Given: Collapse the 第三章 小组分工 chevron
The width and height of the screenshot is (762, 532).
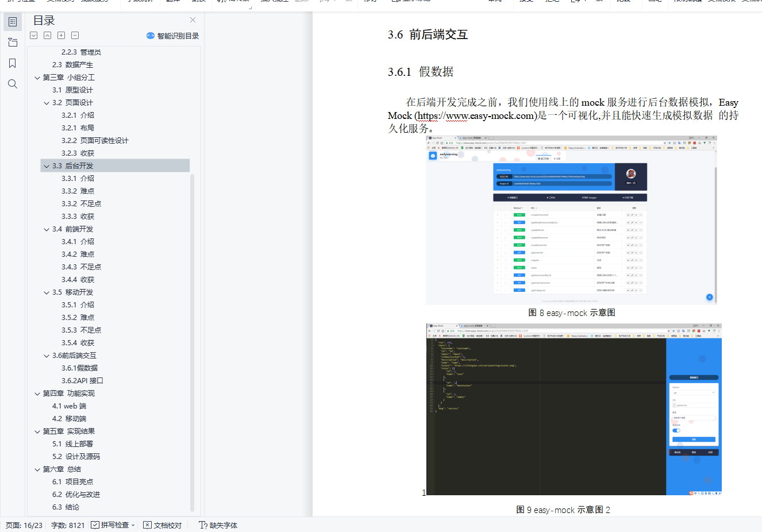Looking at the screenshot, I should [37, 78].
